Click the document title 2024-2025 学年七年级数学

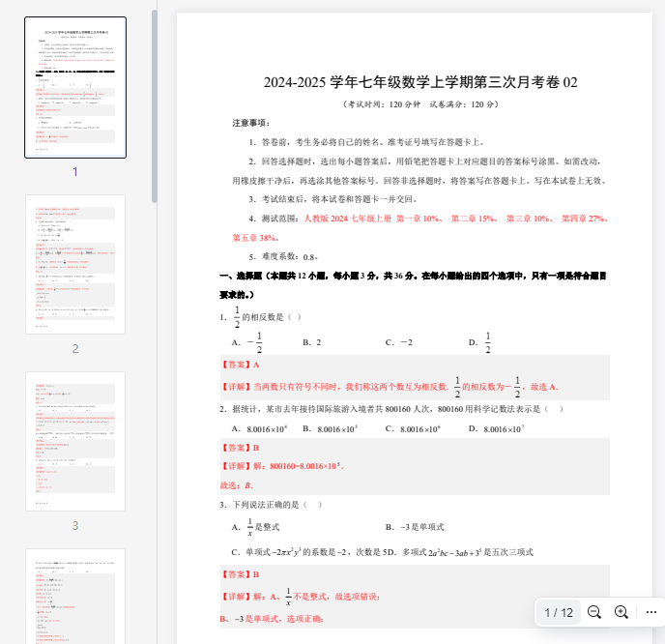(420, 82)
